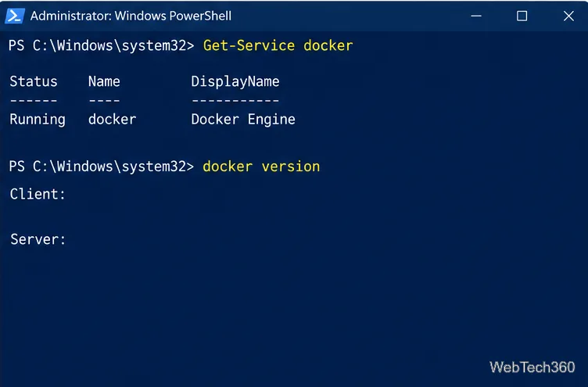The height and width of the screenshot is (387, 588).
Task: Click the 'Administrator: Windows PowerShell' title text
Action: coord(131,16)
